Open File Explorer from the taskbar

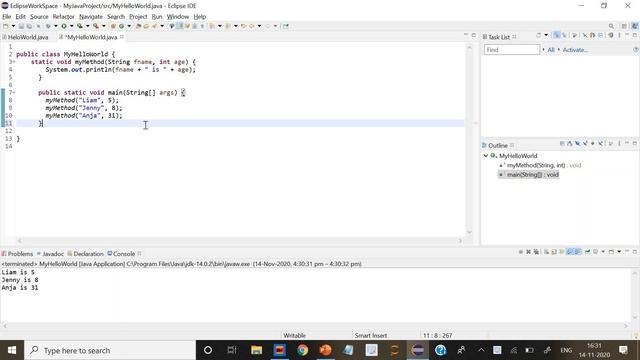pyautogui.click(x=256, y=350)
